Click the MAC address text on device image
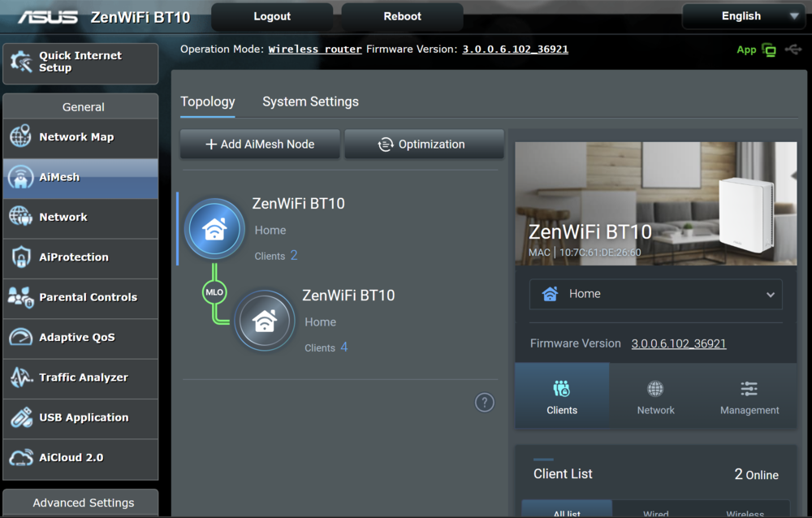 click(585, 253)
